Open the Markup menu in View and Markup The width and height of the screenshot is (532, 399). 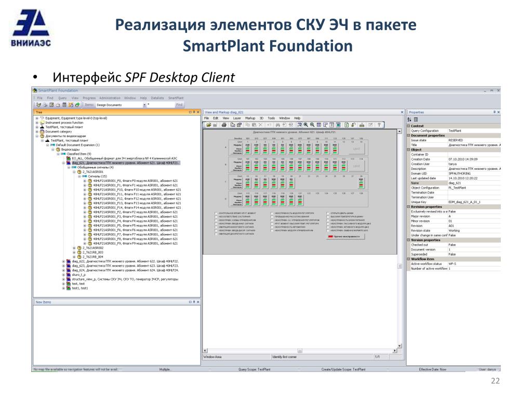click(x=250, y=118)
